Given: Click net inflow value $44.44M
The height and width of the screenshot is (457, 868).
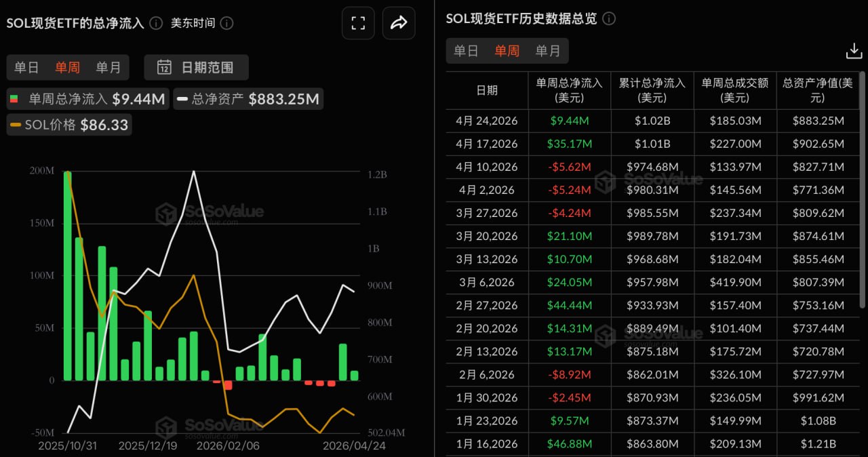Looking at the screenshot, I should point(570,305).
